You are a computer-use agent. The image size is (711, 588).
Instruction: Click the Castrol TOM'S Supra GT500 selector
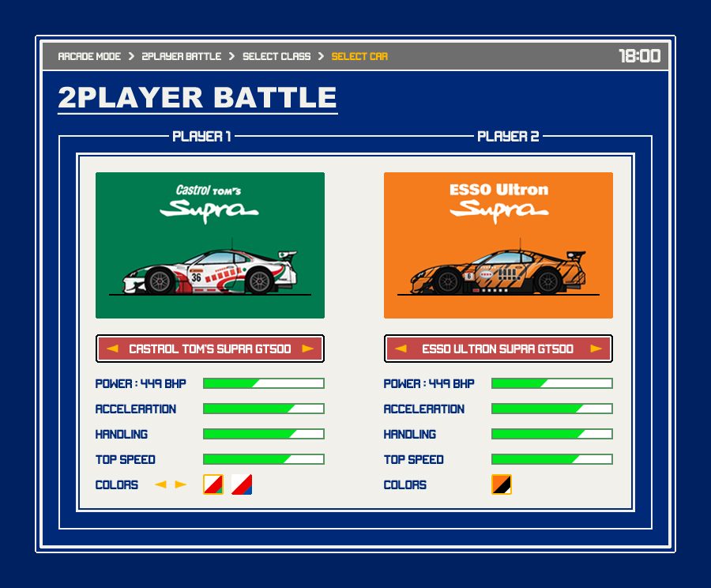coord(210,349)
